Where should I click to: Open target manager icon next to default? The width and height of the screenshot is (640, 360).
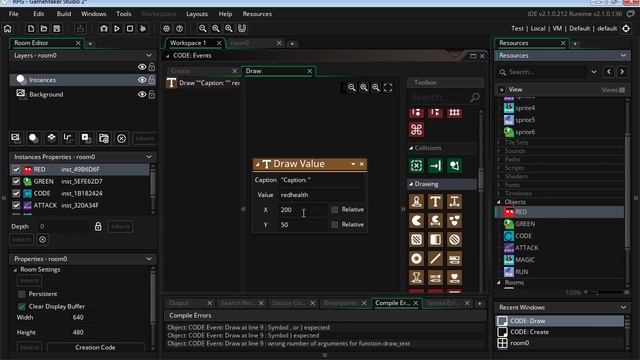[x=626, y=29]
